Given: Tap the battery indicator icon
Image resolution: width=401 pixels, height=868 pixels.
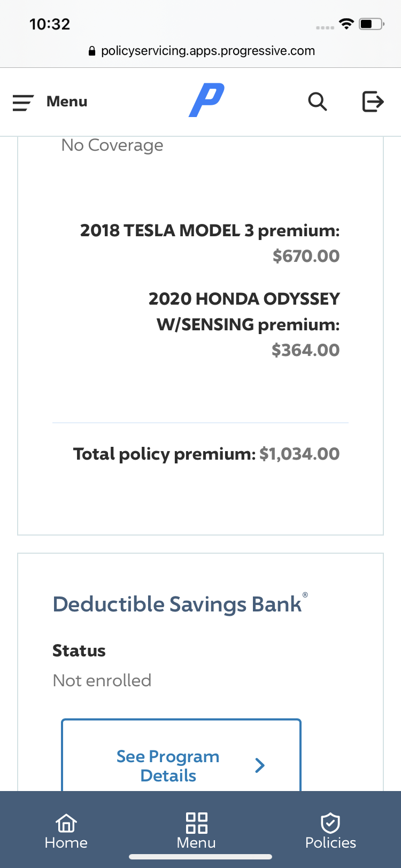Looking at the screenshot, I should click(x=371, y=24).
